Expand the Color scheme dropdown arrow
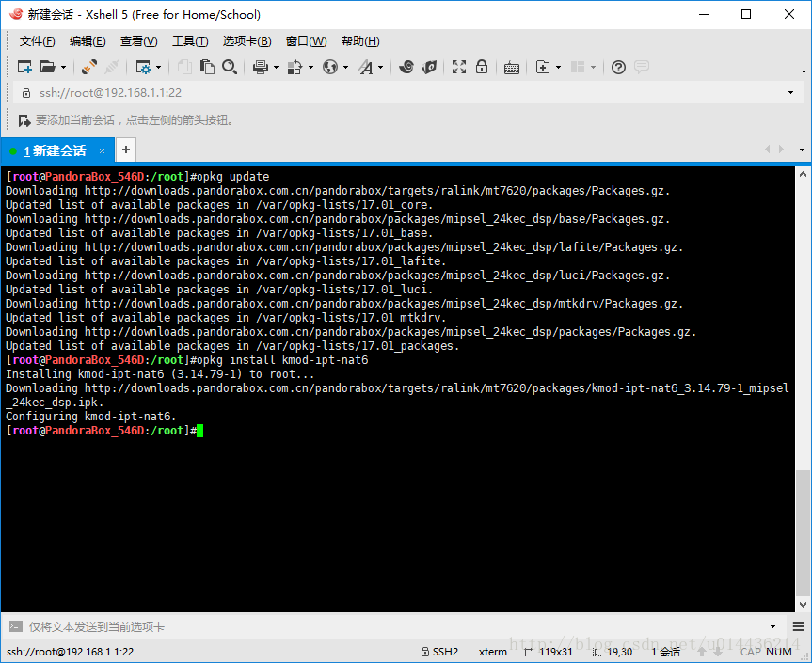 click(310, 68)
